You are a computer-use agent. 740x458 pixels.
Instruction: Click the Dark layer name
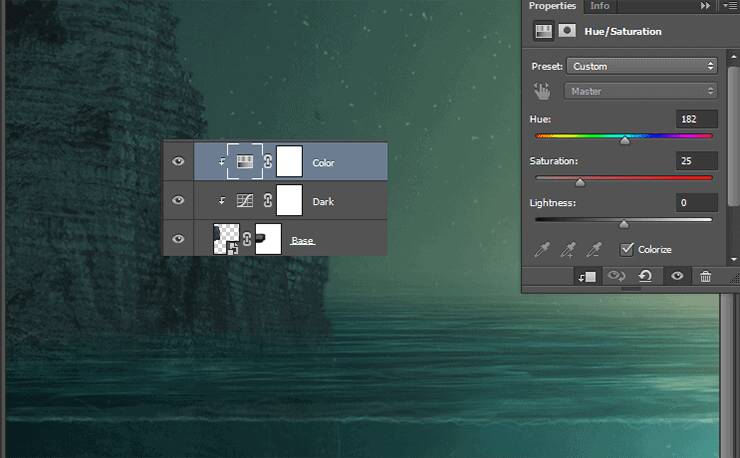[x=323, y=202]
